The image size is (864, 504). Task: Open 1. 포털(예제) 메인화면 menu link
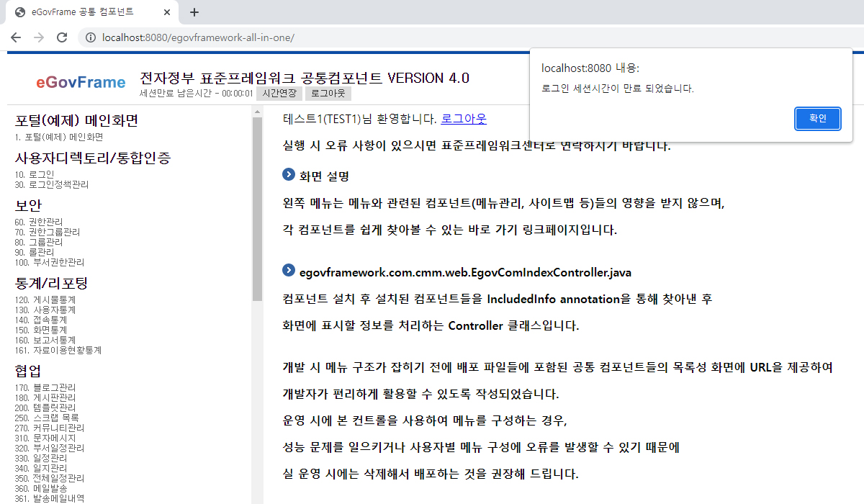(59, 137)
